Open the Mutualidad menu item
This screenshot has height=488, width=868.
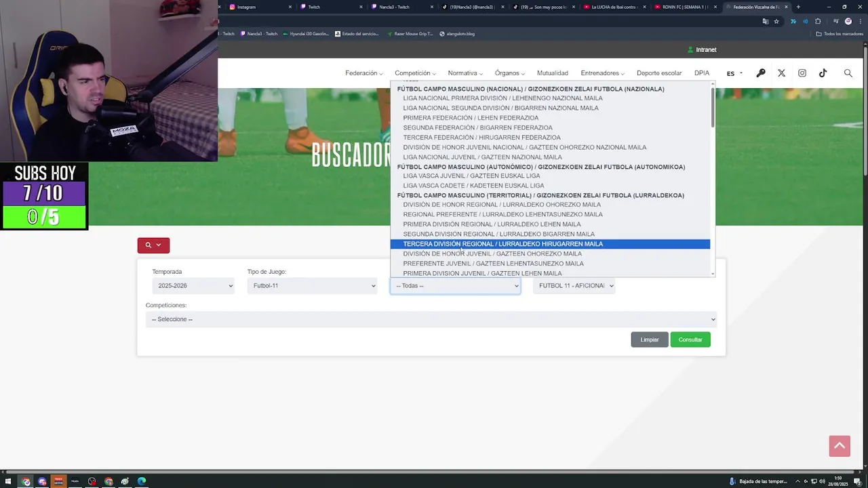click(x=553, y=73)
